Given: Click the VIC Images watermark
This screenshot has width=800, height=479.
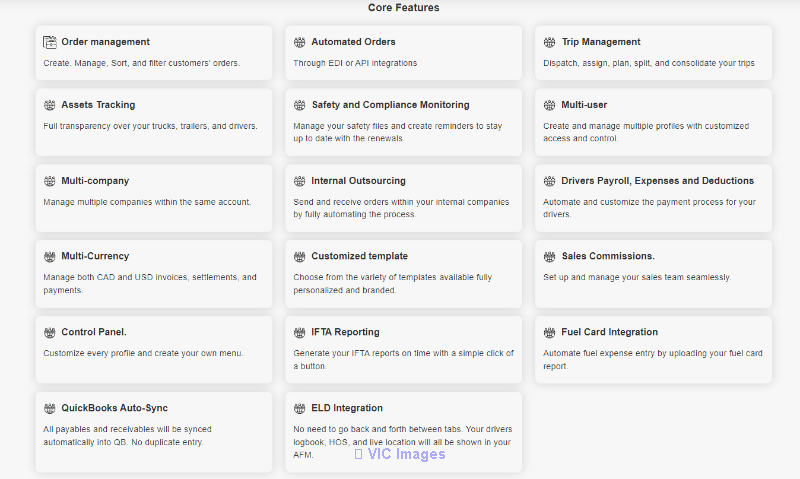Looking at the screenshot, I should point(400,454).
